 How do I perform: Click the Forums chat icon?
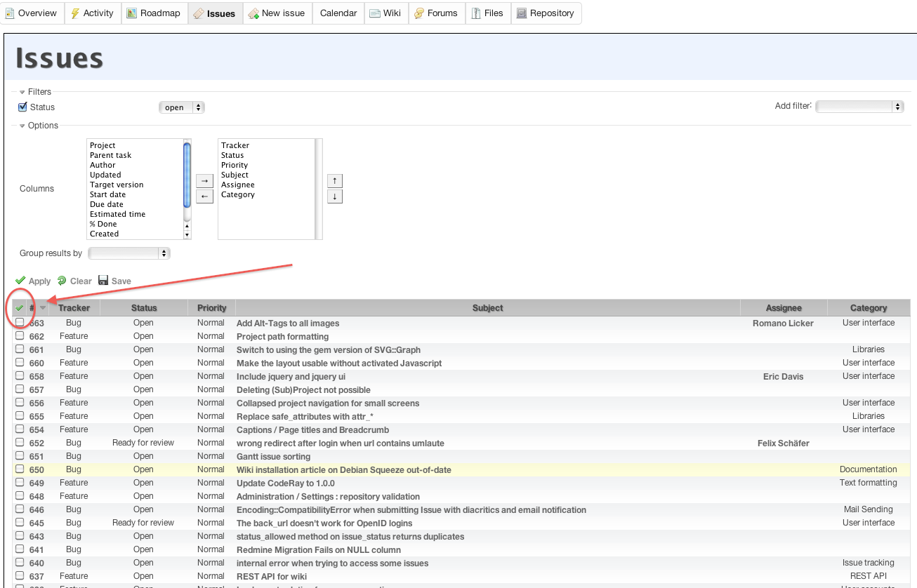click(x=419, y=13)
